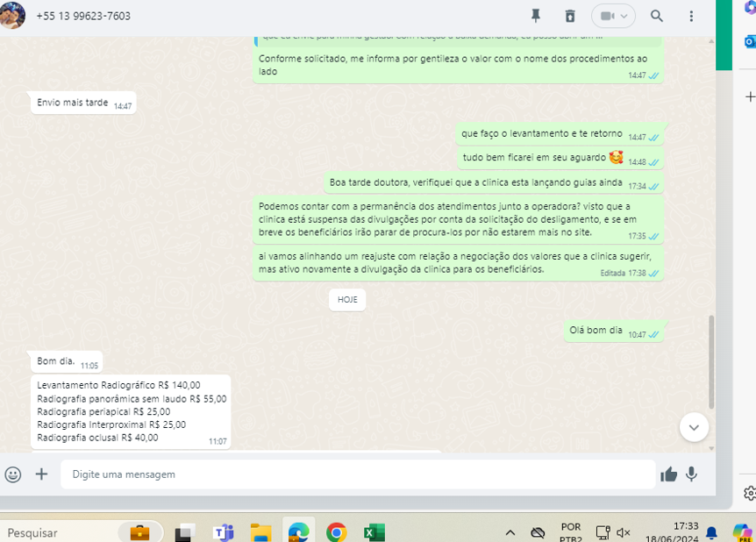Viewport: 756px width, 542px height.
Task: Open Excel from the taskbar
Action: (x=374, y=533)
